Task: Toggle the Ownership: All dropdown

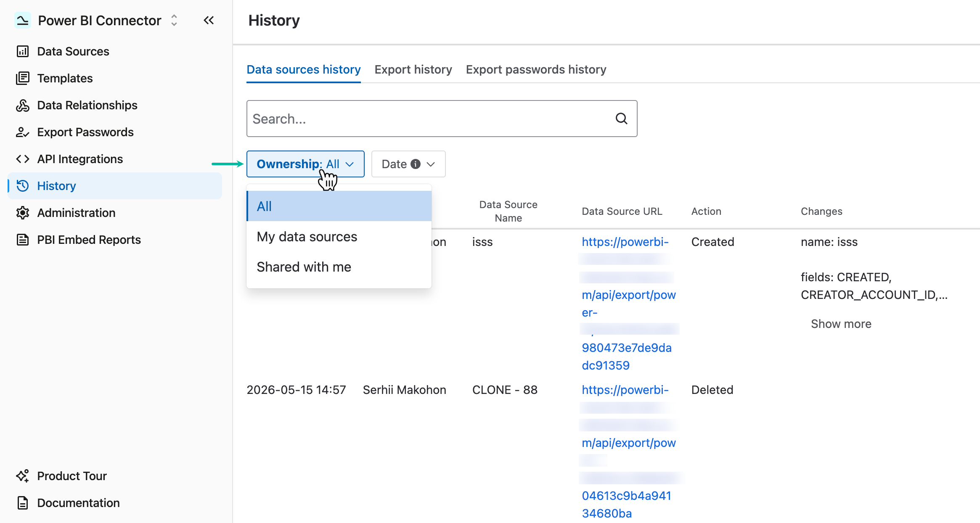Action: [305, 164]
